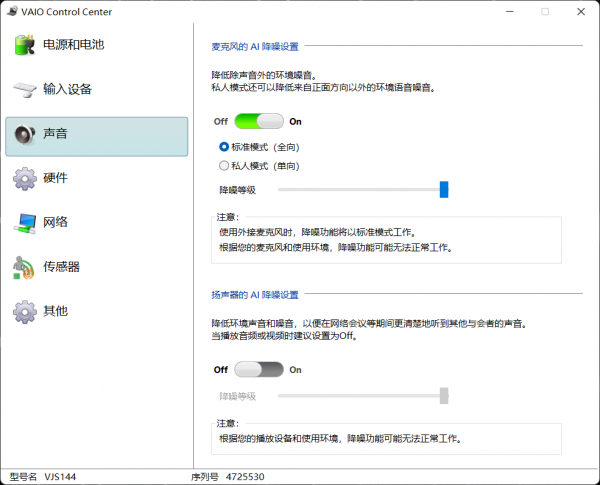
Task: Click the disabled speaker 降噪等级 slider handle
Action: 444,396
